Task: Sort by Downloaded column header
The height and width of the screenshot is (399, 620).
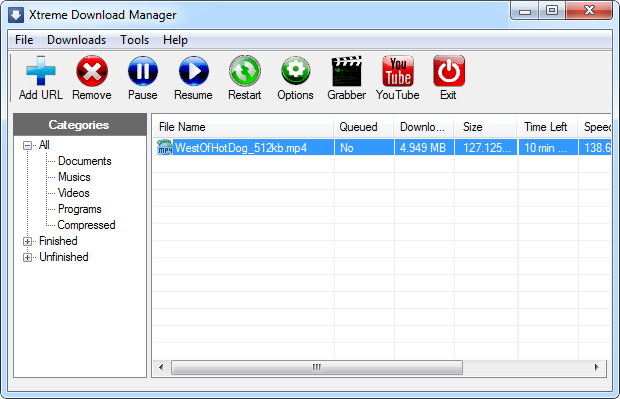Action: point(423,127)
